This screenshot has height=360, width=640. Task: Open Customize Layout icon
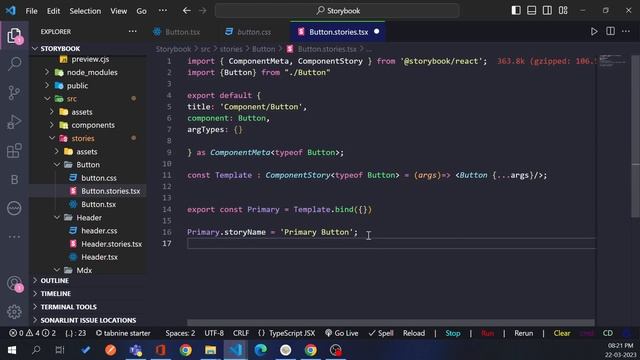pyautogui.click(x=563, y=11)
